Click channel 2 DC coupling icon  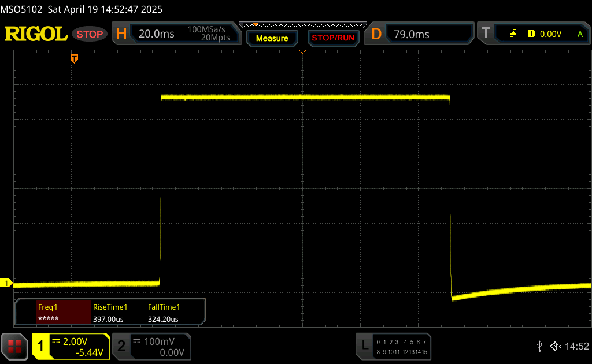(137, 341)
